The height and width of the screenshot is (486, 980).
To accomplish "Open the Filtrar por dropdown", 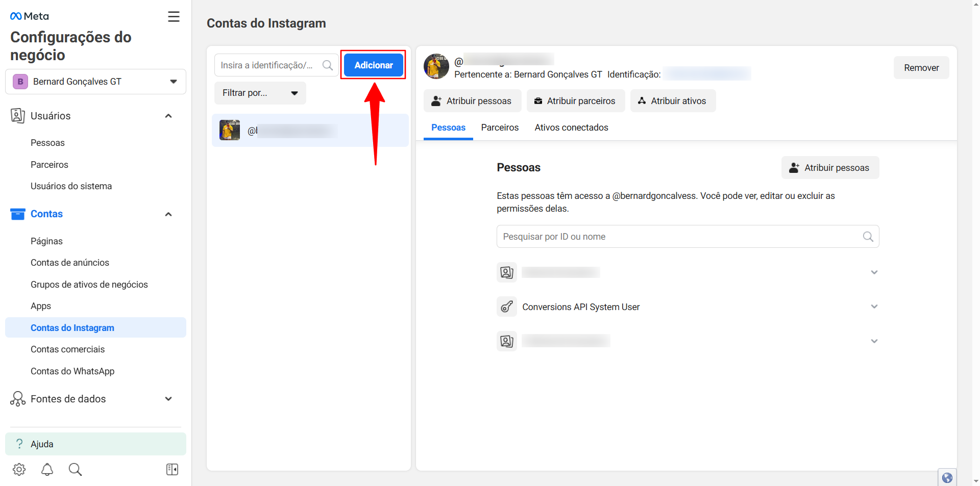I will [260, 93].
